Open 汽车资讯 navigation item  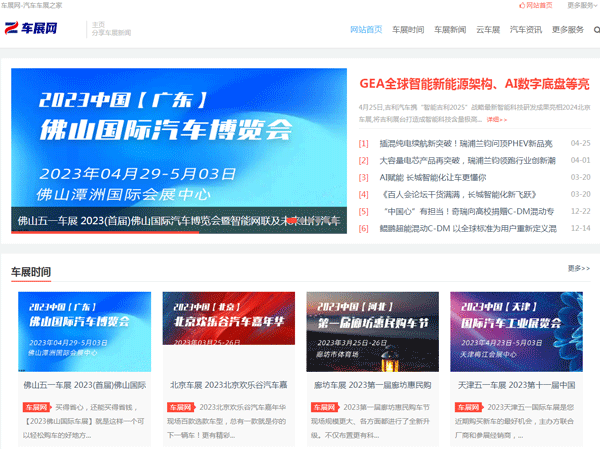(526, 29)
